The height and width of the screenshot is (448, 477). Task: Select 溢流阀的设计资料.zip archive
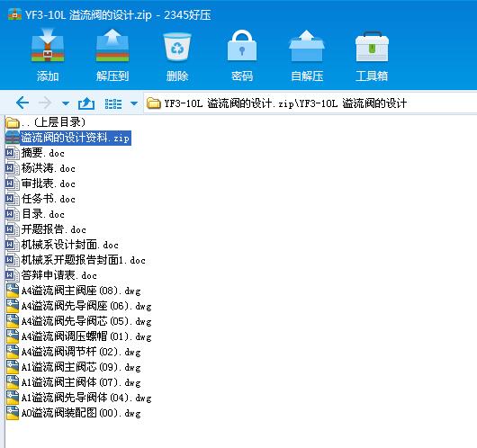point(68,138)
